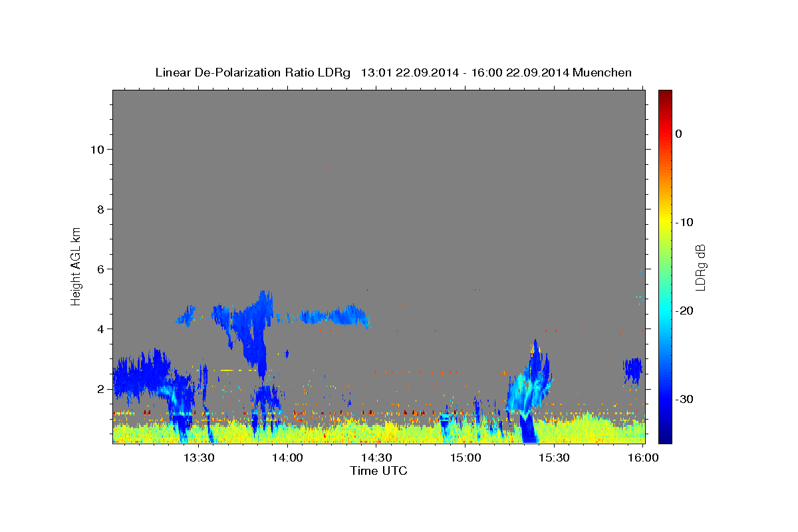798x532 pixels.
Task: Select the 'Time UTC' axis label
Action: [x=378, y=471]
